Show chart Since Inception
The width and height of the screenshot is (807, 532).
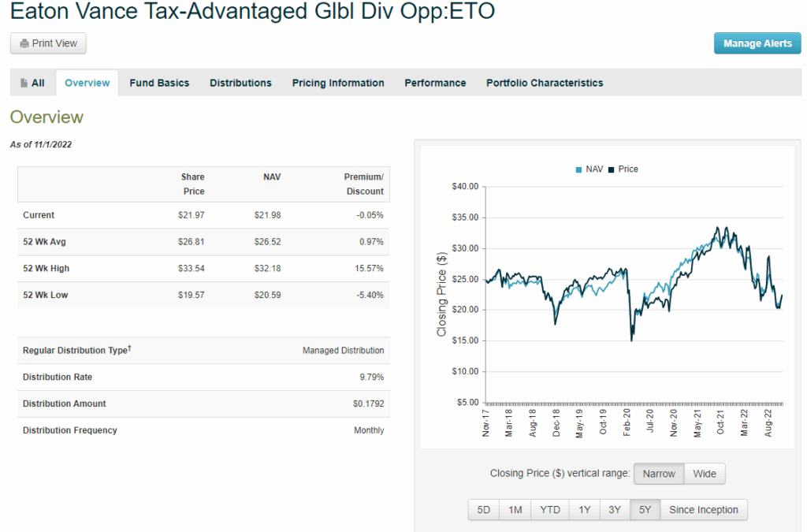[x=704, y=510]
